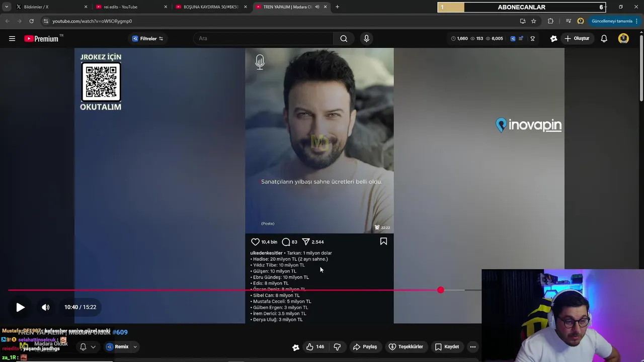This screenshot has height=362, width=644.
Task: Open the three-dot more actions menu
Action: [473, 346]
